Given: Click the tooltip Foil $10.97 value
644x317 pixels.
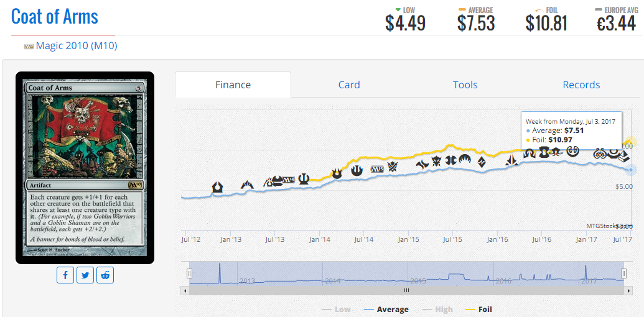Looking at the screenshot, I should [x=561, y=140].
